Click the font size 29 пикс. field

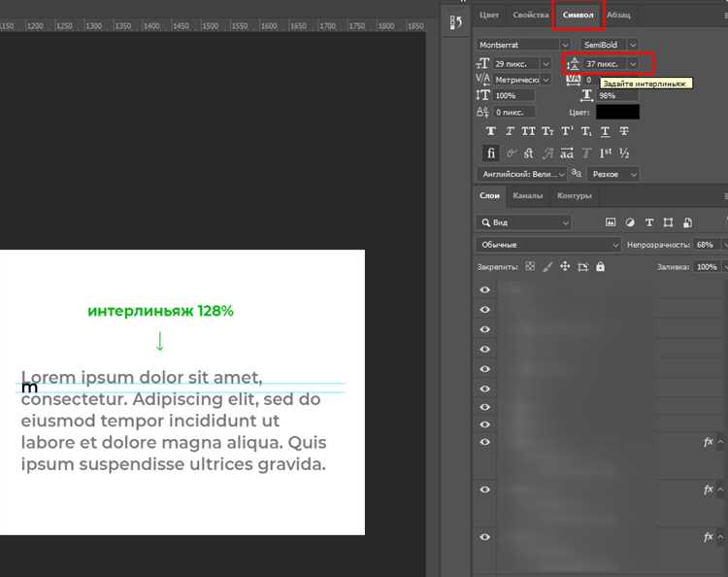(x=515, y=64)
